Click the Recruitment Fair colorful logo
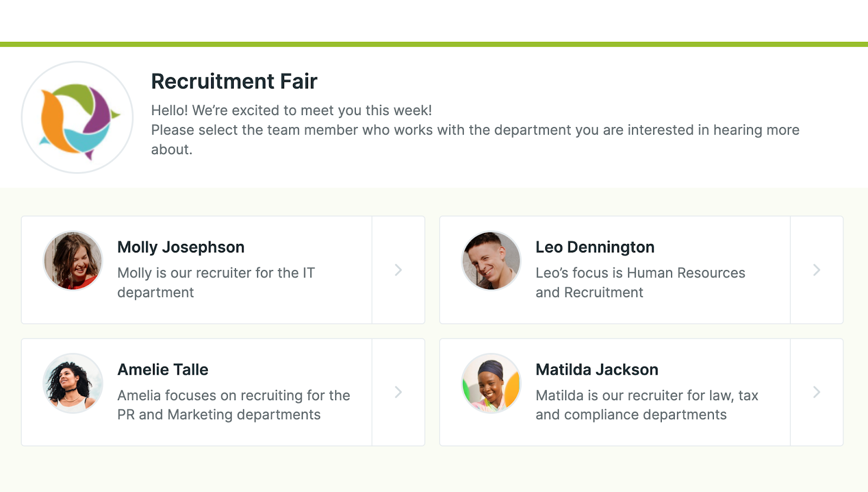Viewport: 868px width, 492px height. point(77,117)
